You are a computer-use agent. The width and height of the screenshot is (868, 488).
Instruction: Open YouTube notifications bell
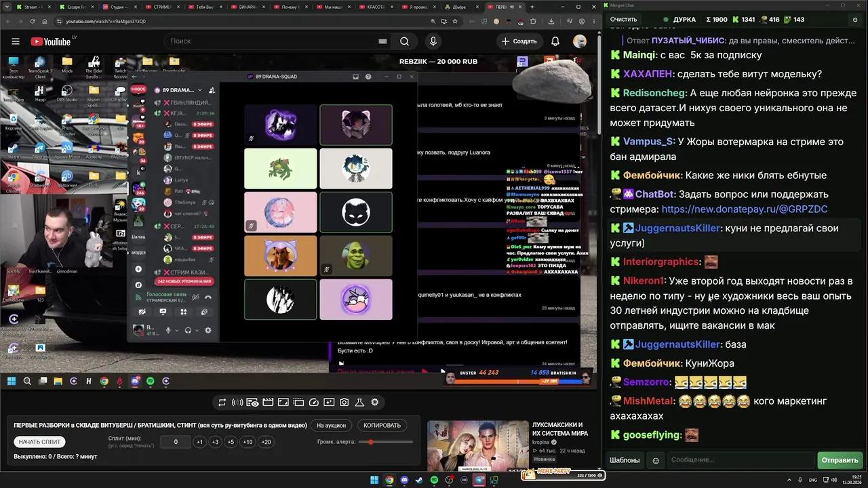(x=555, y=41)
